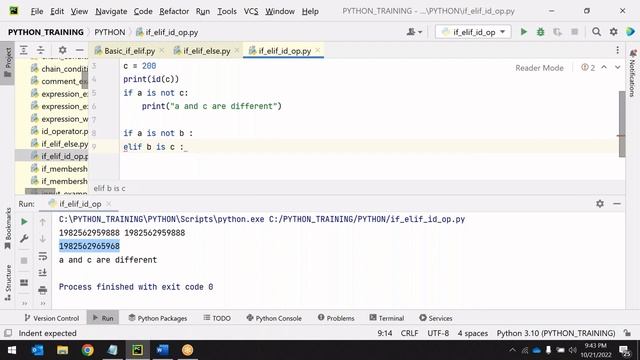Screen dimensions: 640x360
Task: Open Windows Start menu
Action: coord(12,350)
